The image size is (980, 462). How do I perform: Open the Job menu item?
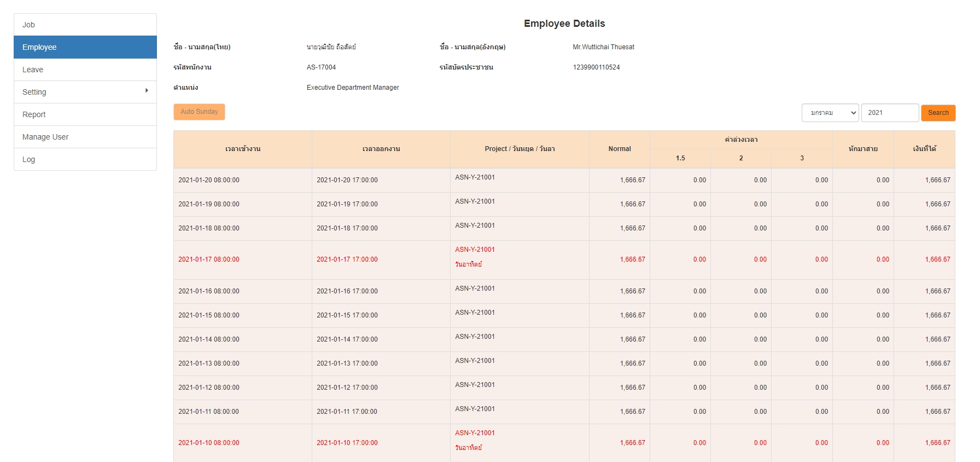[x=85, y=25]
